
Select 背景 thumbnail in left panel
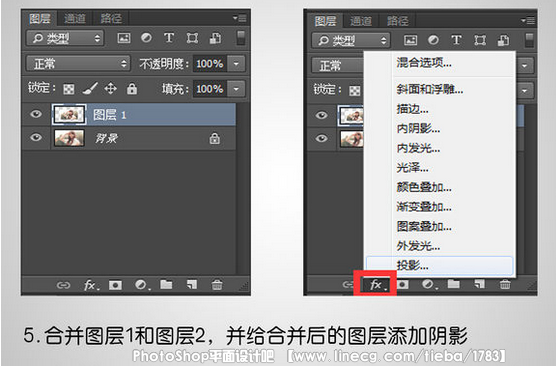tap(69, 138)
